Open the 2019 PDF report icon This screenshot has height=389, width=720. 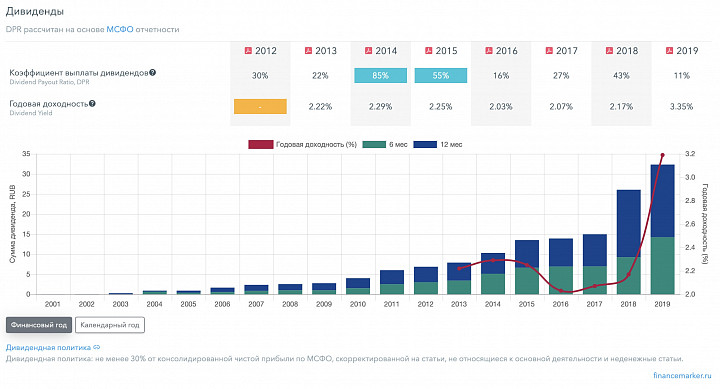[669, 51]
